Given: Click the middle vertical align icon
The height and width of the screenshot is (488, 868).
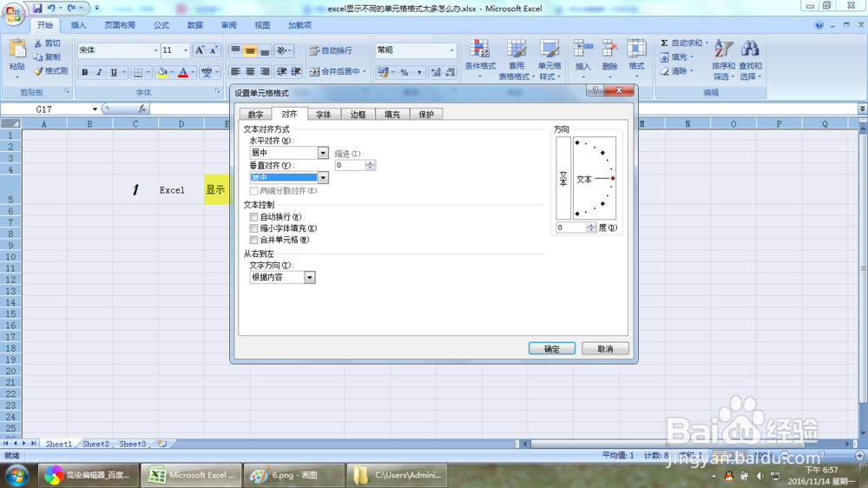Looking at the screenshot, I should click(250, 50).
